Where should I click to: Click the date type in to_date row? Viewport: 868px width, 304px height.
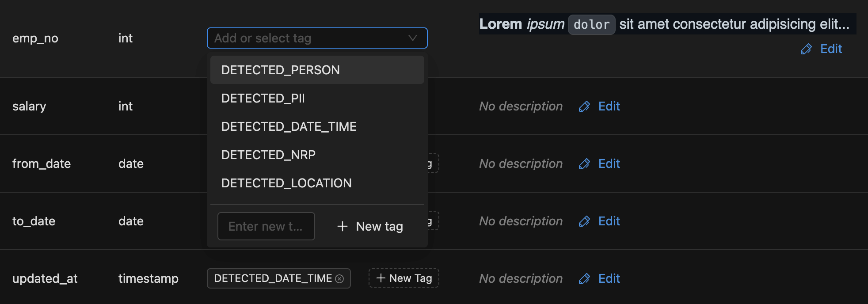(x=131, y=221)
